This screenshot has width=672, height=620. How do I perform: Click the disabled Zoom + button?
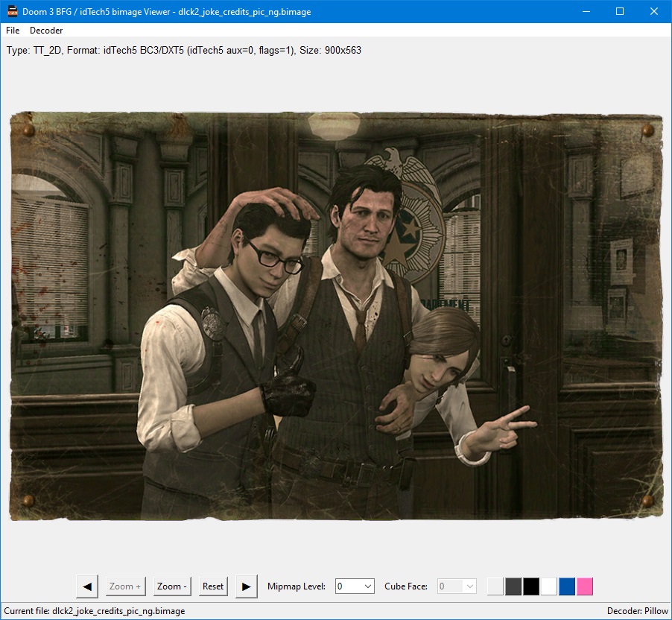click(x=126, y=586)
